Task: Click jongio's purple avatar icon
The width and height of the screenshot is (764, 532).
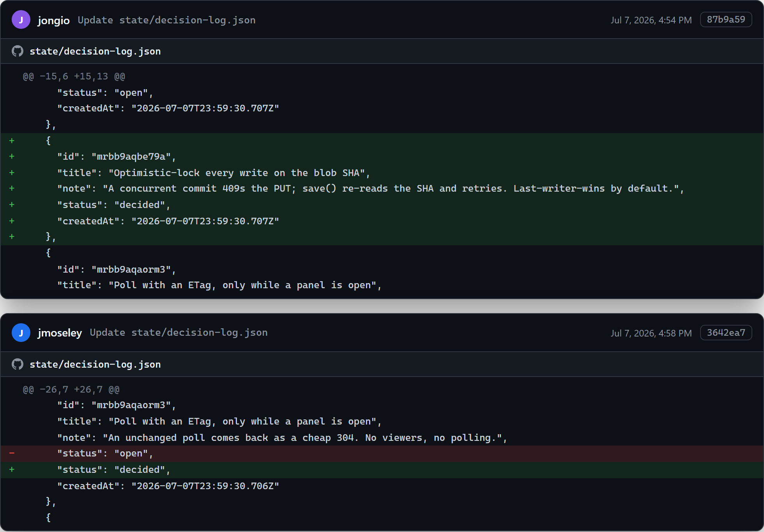Action: 21,20
